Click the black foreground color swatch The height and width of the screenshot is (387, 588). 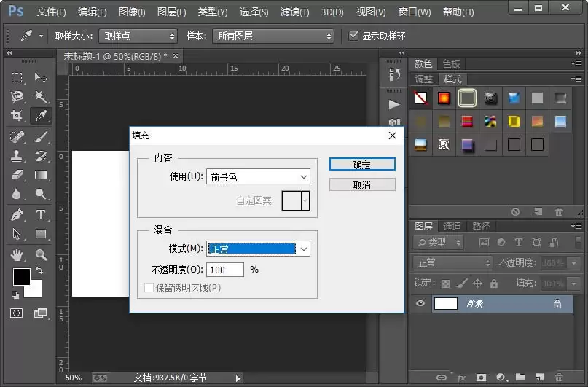[21, 277]
